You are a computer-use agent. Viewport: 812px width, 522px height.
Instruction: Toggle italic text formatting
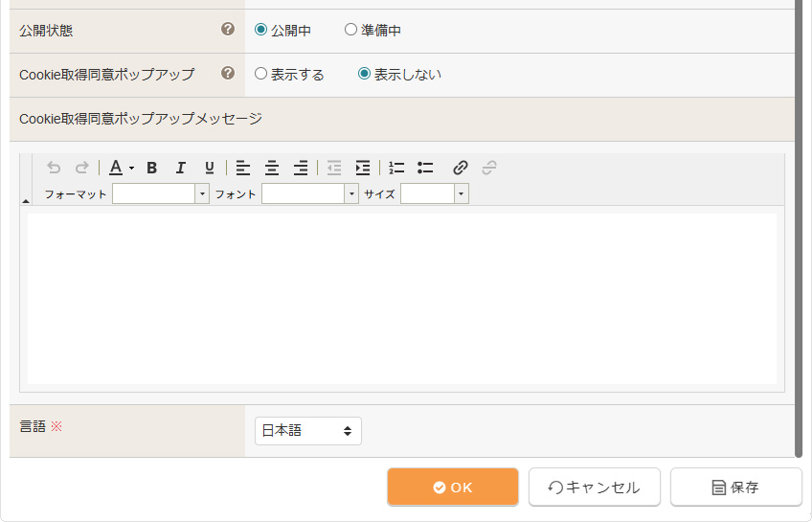pos(180,168)
